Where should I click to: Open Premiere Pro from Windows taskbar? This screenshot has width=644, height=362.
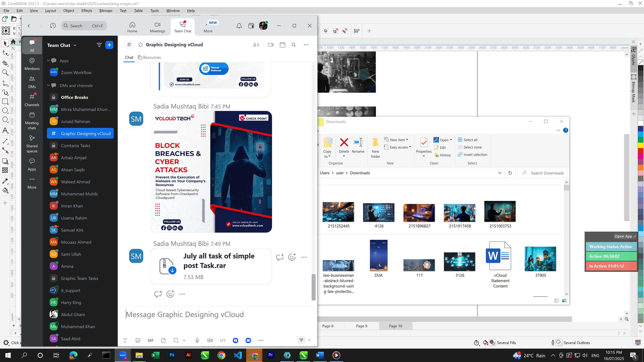[271, 355]
